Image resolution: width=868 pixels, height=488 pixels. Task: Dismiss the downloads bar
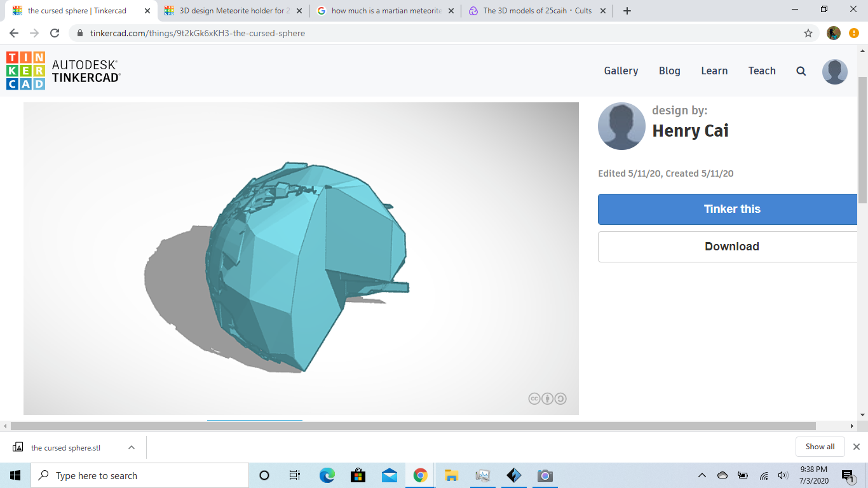click(856, 447)
